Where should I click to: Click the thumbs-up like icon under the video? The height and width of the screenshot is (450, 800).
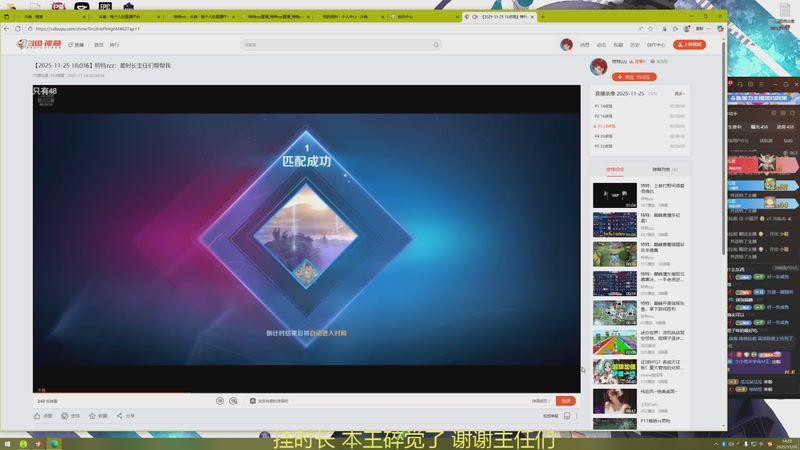(37, 416)
